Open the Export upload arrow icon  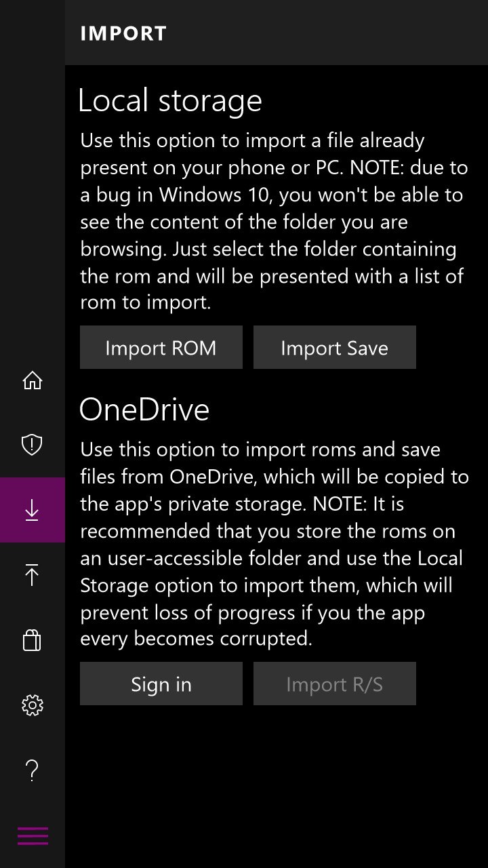pyautogui.click(x=32, y=575)
